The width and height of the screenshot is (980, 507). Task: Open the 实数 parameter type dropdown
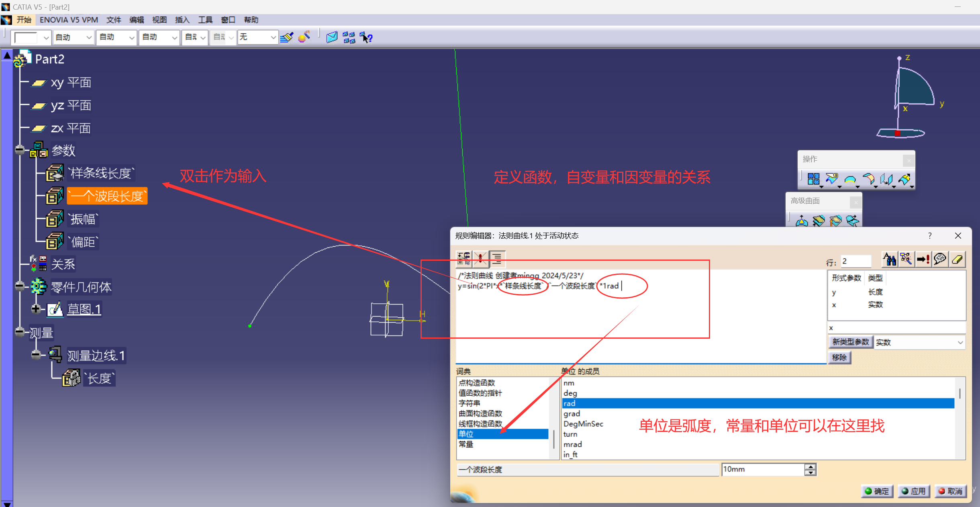tap(960, 342)
